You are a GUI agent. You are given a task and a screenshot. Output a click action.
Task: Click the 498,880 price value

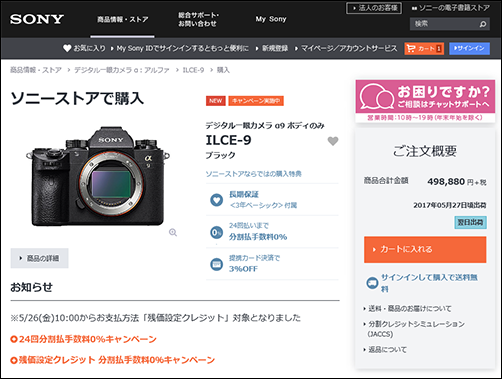pyautogui.click(x=446, y=182)
